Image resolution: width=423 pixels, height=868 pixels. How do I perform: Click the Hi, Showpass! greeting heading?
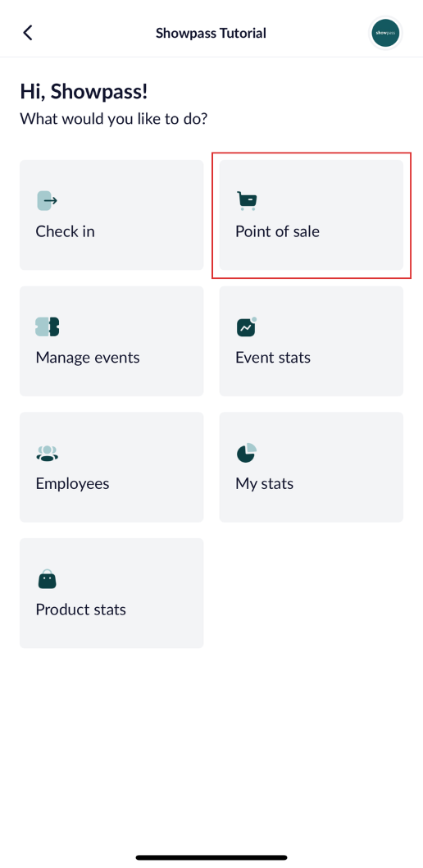84,92
